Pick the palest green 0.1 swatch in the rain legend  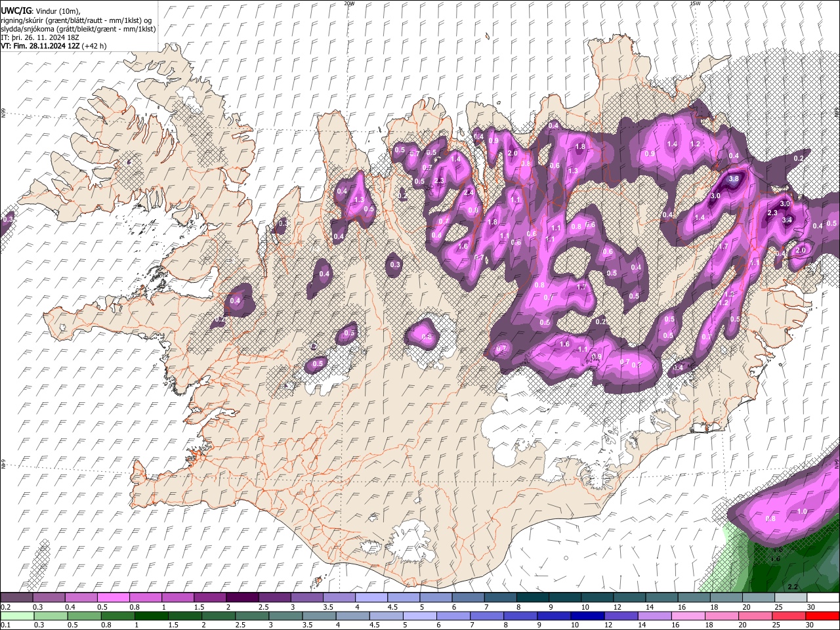point(16,616)
